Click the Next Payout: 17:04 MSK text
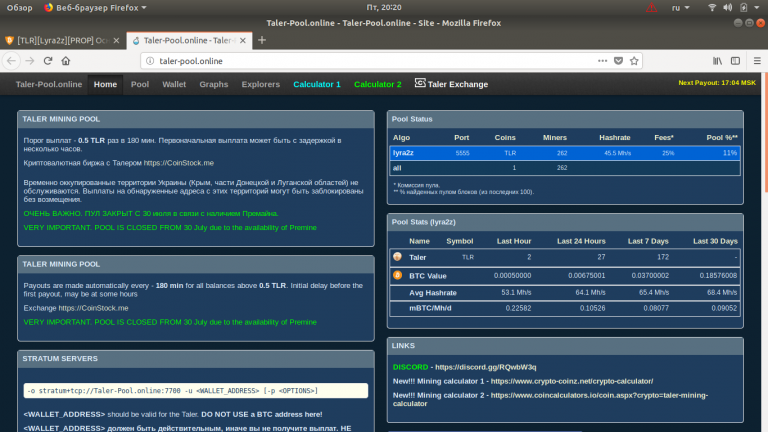 point(717,83)
